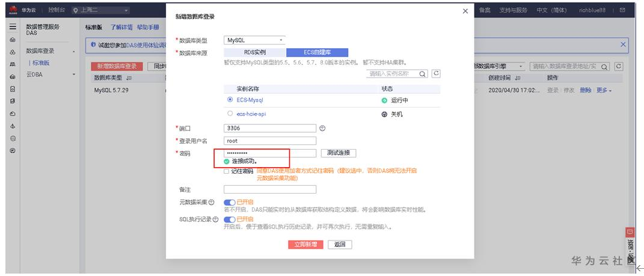
Task: Click the 修改 link in the MySQL row
Action: [x=569, y=90]
